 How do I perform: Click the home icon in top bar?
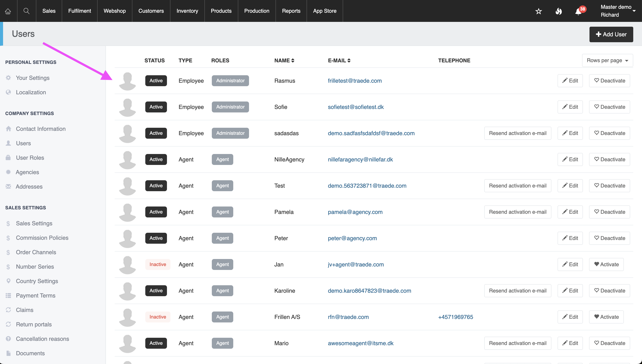pos(8,11)
